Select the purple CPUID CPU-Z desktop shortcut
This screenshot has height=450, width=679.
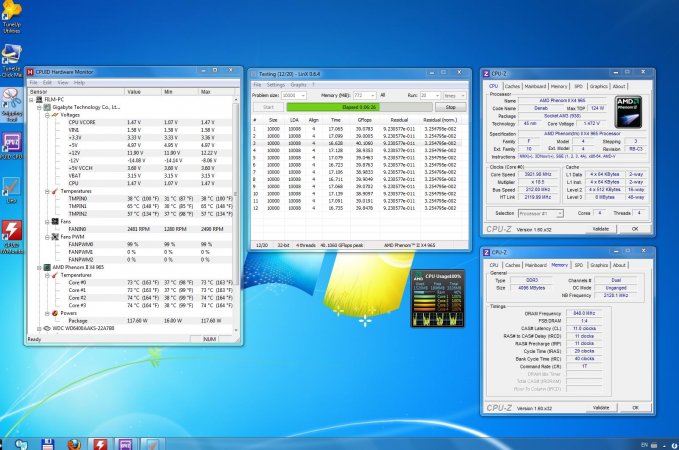[x=11, y=146]
